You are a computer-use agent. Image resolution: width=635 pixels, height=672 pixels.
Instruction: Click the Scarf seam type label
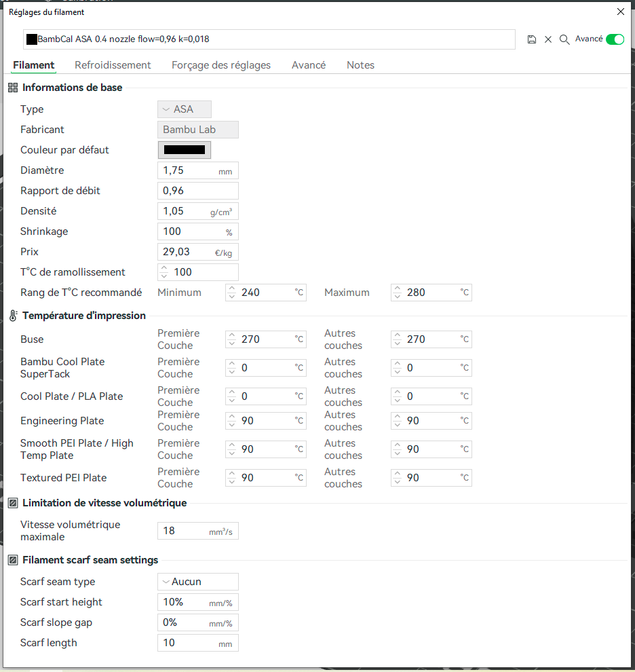[x=58, y=582]
